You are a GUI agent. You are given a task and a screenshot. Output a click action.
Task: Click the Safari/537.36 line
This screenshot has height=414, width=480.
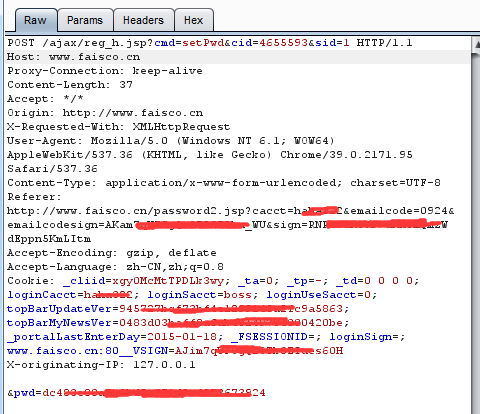tap(52, 169)
